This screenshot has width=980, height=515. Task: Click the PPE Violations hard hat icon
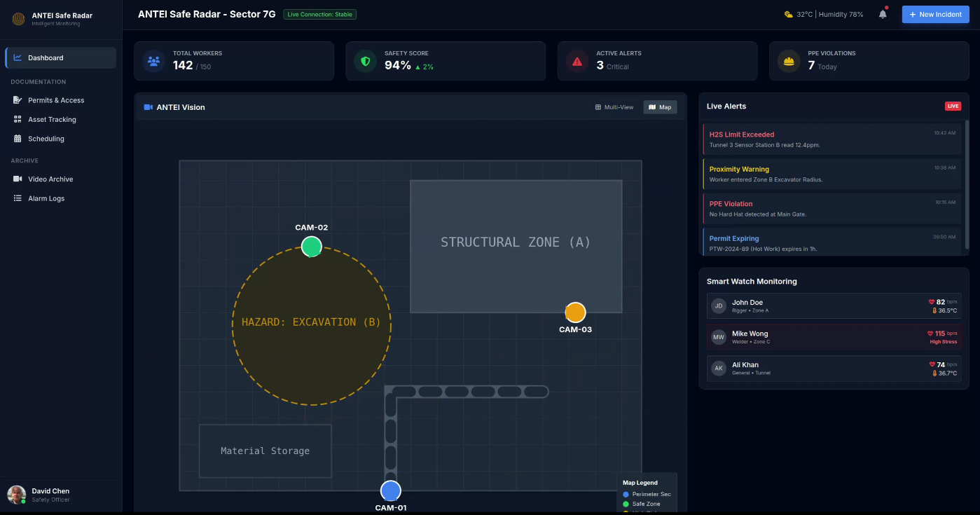tap(789, 61)
